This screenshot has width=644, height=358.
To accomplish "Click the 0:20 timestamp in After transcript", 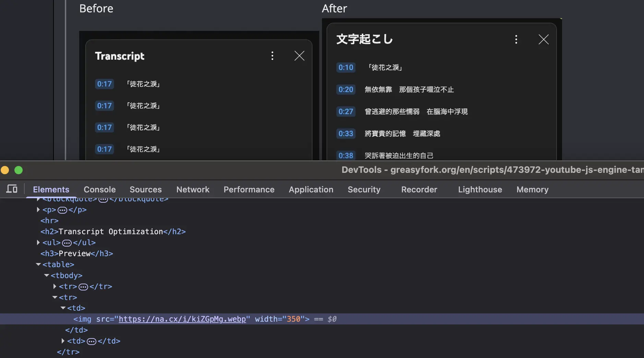I will [x=346, y=89].
